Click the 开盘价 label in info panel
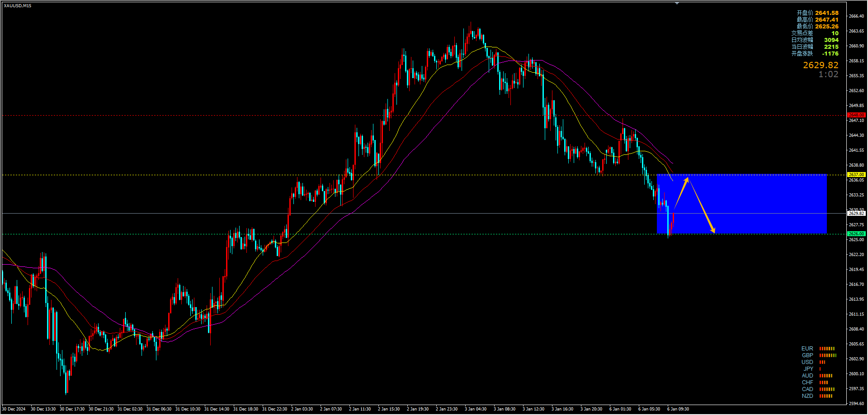The height and width of the screenshot is (415, 868). coord(805,13)
